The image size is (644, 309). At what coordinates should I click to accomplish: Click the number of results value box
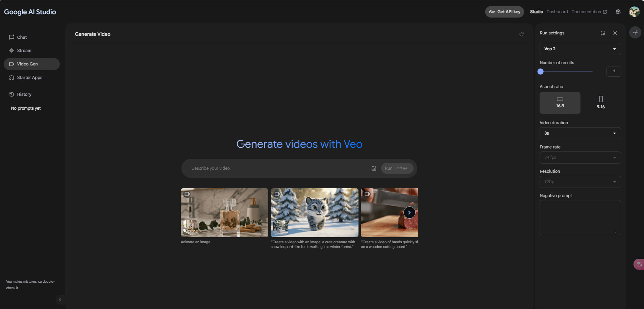click(x=614, y=71)
